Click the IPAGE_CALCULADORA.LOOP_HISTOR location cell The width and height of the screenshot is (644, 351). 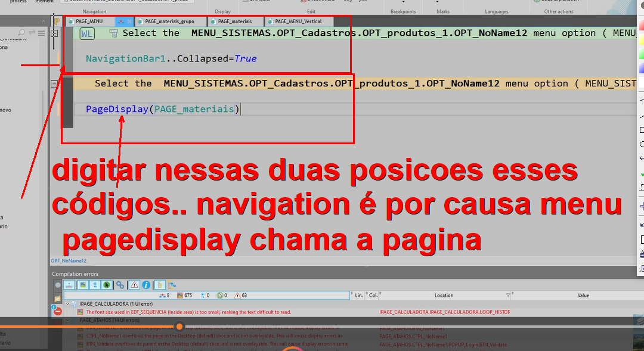445,312
